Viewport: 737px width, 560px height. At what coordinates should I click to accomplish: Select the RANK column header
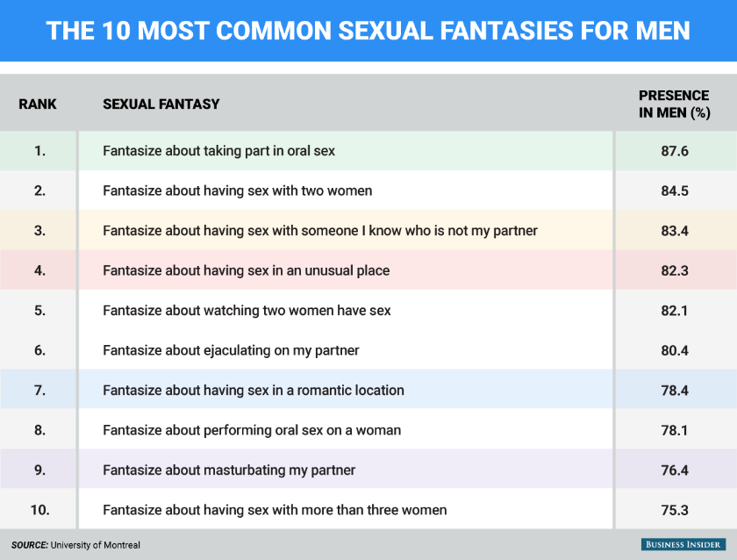(x=38, y=104)
